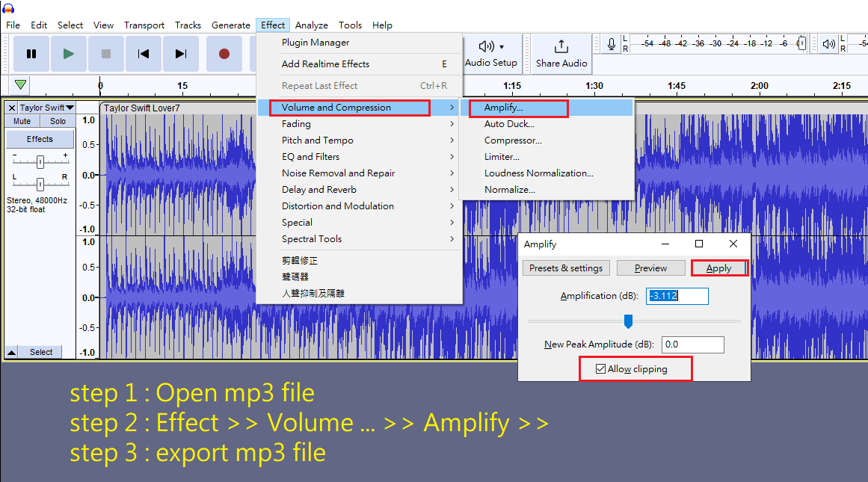This screenshot has height=482, width=868.
Task: Close the Taylor Swift track with X
Action: (x=11, y=108)
